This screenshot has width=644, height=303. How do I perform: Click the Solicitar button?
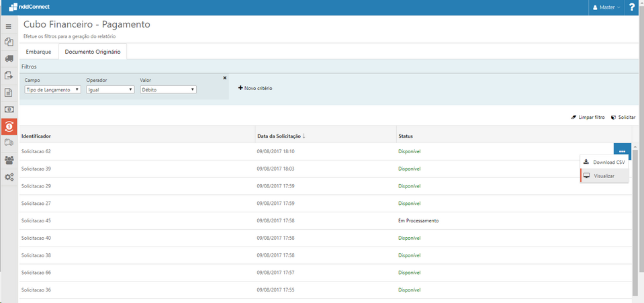click(623, 117)
